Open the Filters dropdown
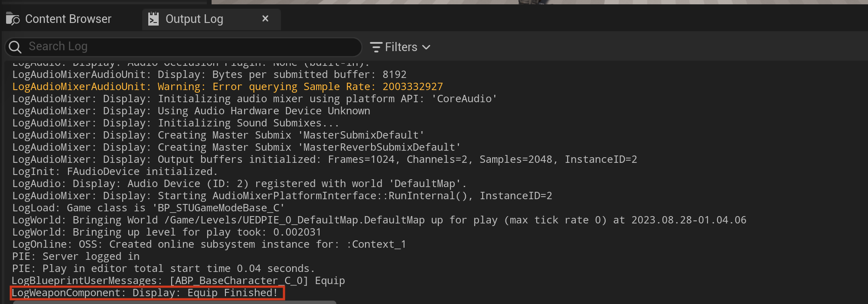 coord(400,47)
